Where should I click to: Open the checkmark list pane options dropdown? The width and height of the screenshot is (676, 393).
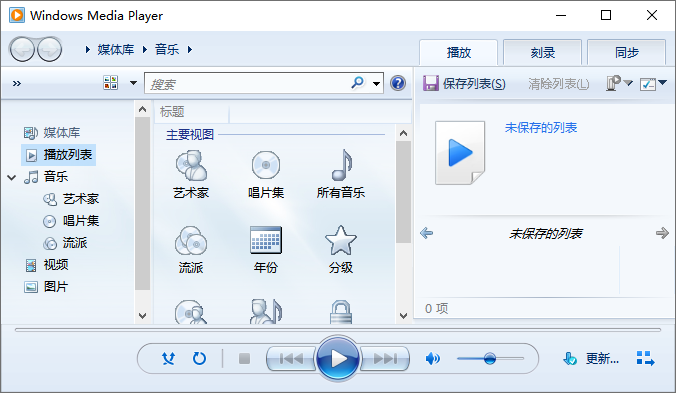[x=653, y=83]
